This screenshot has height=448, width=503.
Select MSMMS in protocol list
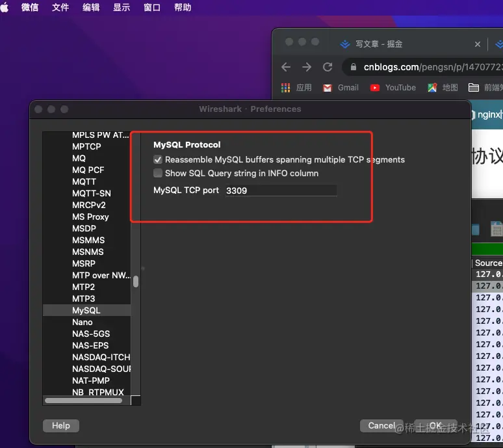86,240
